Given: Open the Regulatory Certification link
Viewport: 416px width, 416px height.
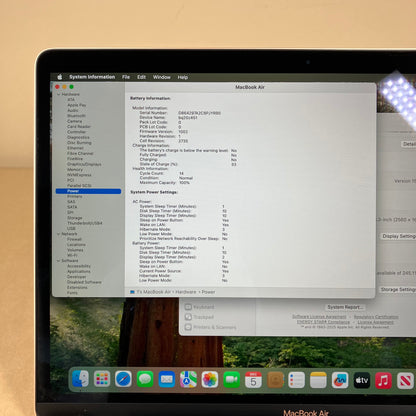Looking at the screenshot, I should pyautogui.click(x=376, y=317).
